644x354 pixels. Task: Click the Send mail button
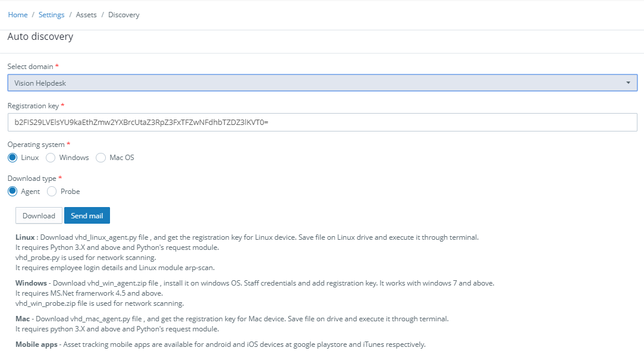[x=87, y=215]
